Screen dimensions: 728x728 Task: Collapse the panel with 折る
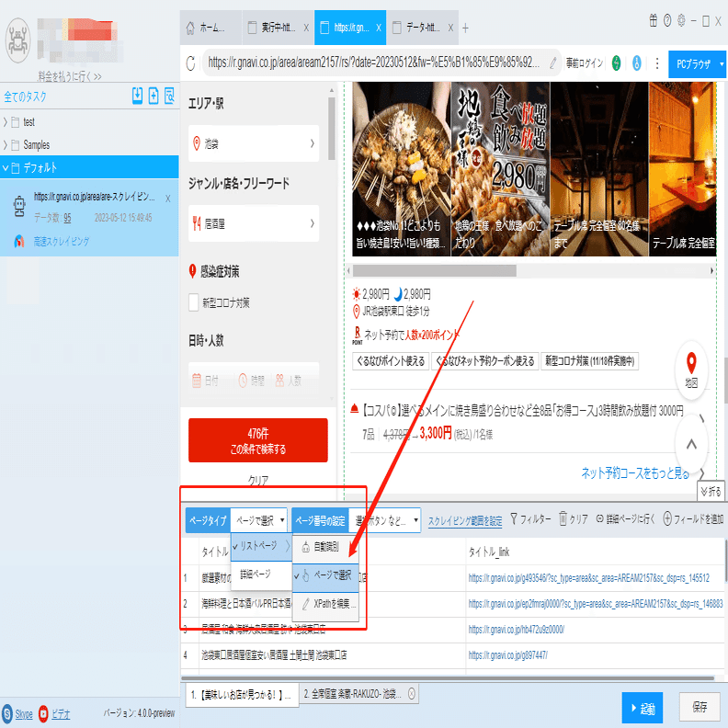(x=711, y=491)
